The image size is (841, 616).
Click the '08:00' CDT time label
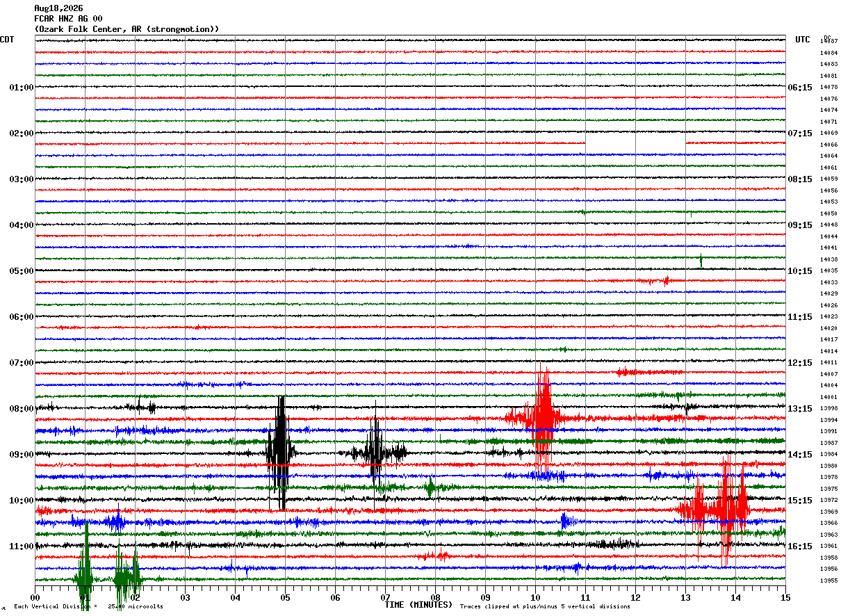(21, 409)
